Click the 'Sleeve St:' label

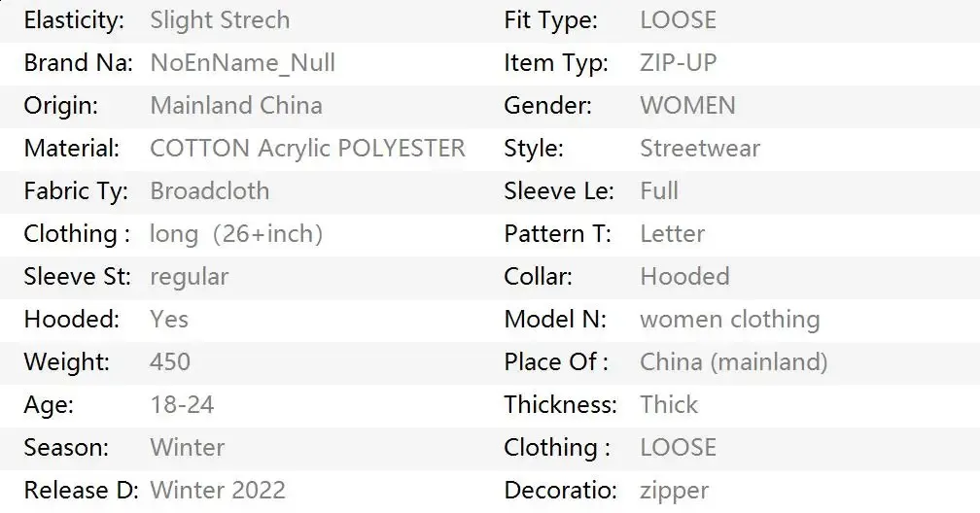(77, 277)
